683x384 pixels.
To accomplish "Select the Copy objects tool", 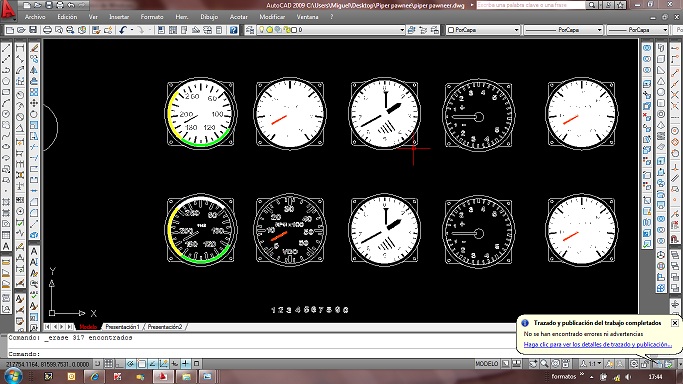I will coord(34,59).
